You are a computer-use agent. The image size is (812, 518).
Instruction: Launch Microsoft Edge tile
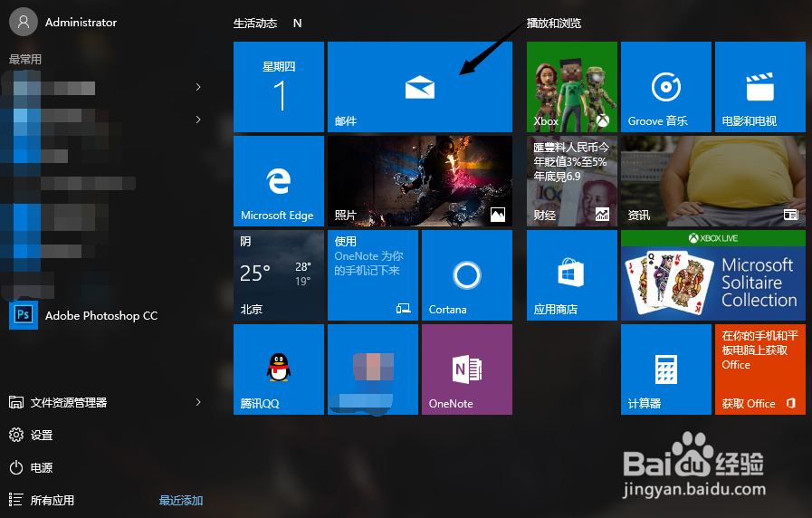tap(279, 181)
